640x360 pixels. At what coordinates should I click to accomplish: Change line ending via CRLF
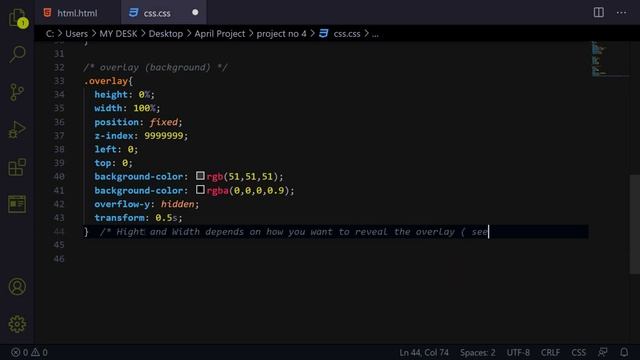click(x=550, y=352)
